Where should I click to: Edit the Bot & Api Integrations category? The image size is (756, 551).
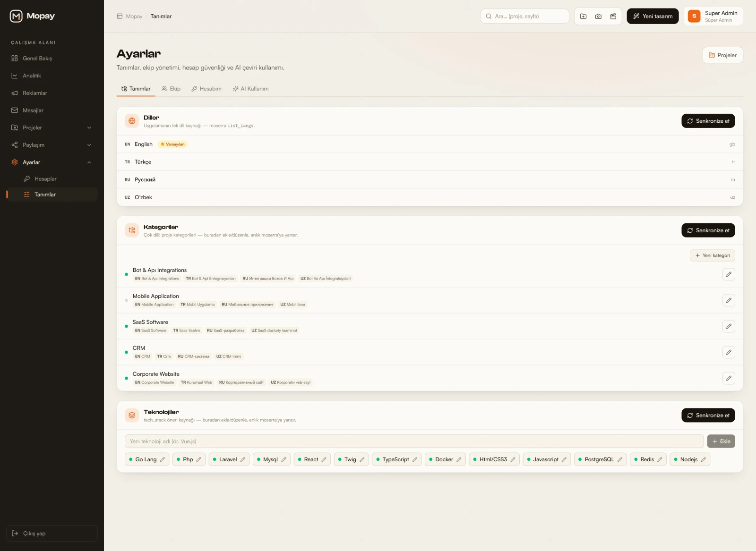tap(729, 274)
